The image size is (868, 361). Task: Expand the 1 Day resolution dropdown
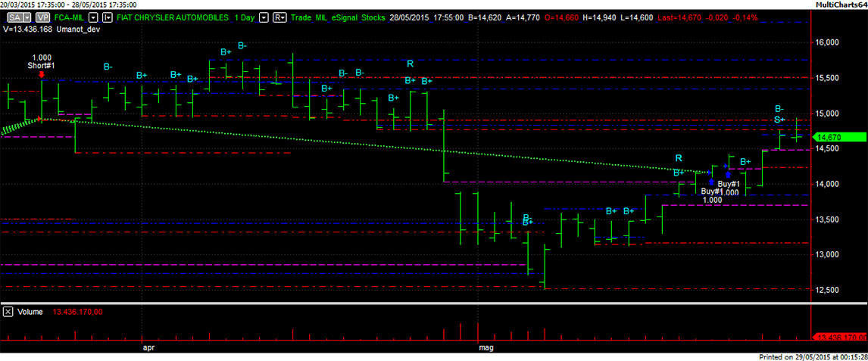tap(263, 17)
